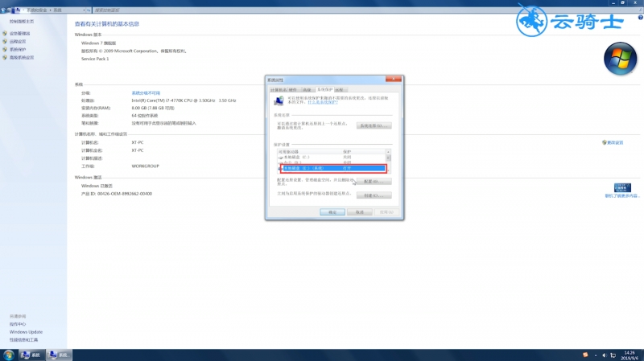Open 远程设置 from the sidebar
Viewport: 644px width, 361px height.
18,42
